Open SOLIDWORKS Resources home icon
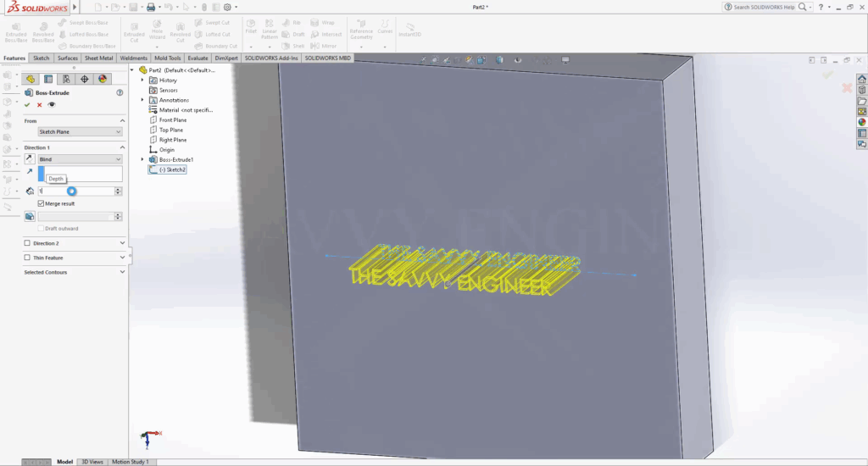The image size is (868, 466). pyautogui.click(x=862, y=79)
